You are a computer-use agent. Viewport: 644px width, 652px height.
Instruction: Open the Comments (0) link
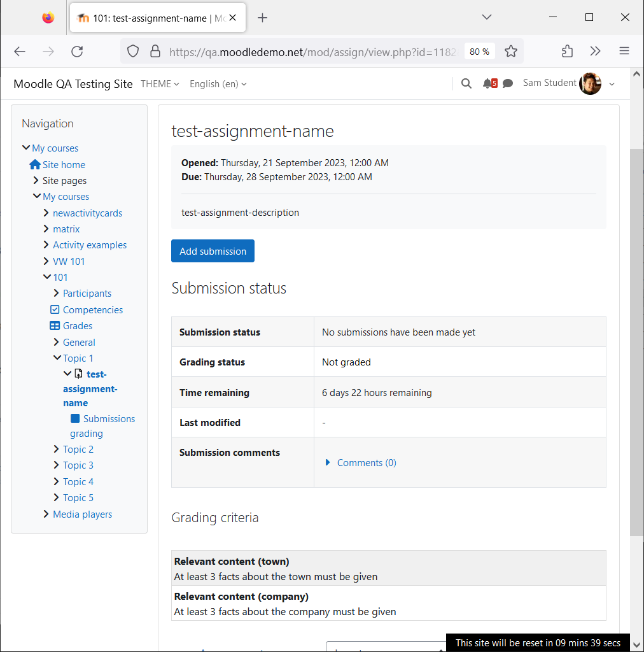tap(367, 462)
